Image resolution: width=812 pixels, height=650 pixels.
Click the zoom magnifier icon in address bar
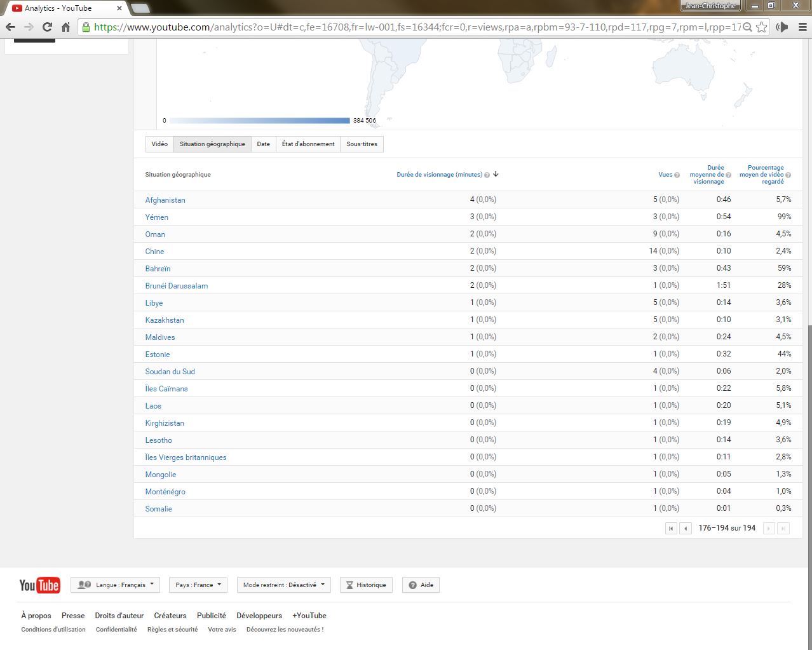pyautogui.click(x=747, y=27)
